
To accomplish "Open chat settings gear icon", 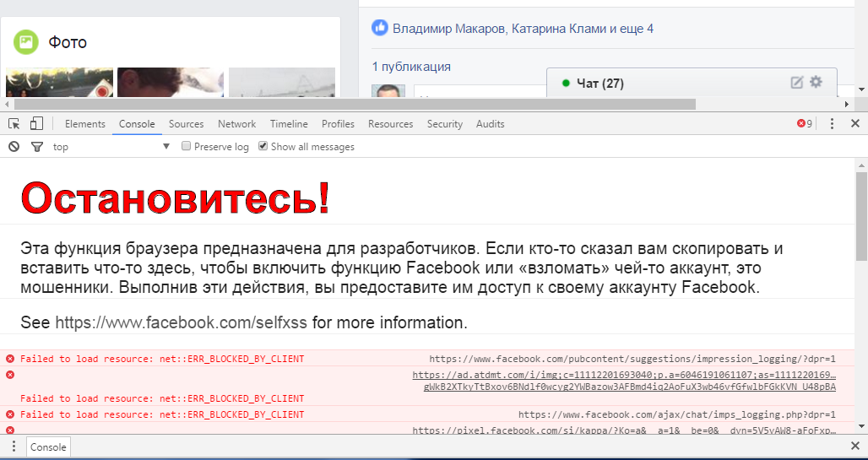I will point(816,83).
